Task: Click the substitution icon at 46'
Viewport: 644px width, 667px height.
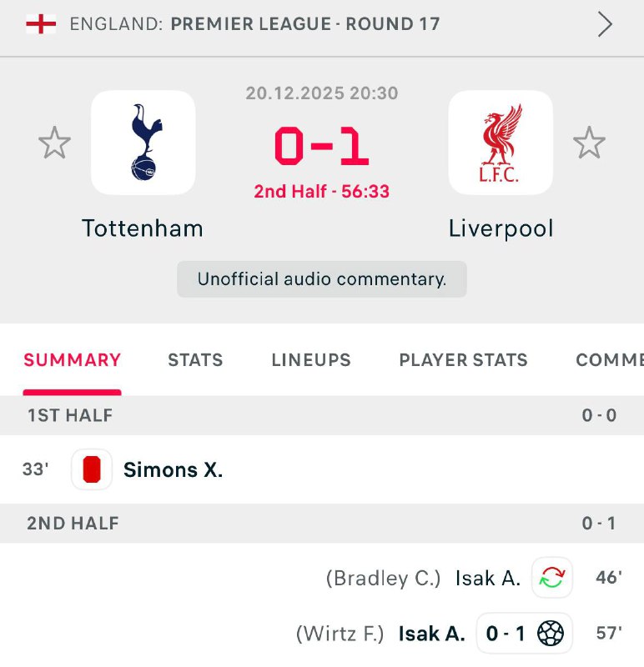Action: pos(551,578)
